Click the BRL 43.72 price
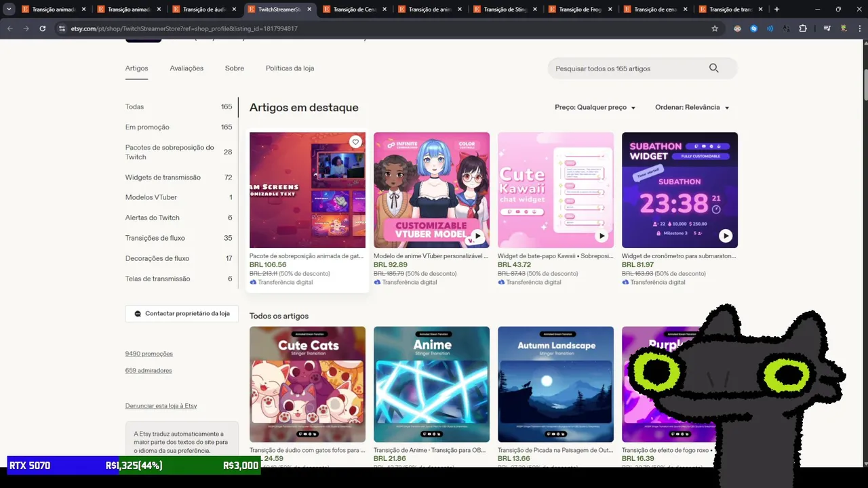The height and width of the screenshot is (488, 868). tap(515, 265)
